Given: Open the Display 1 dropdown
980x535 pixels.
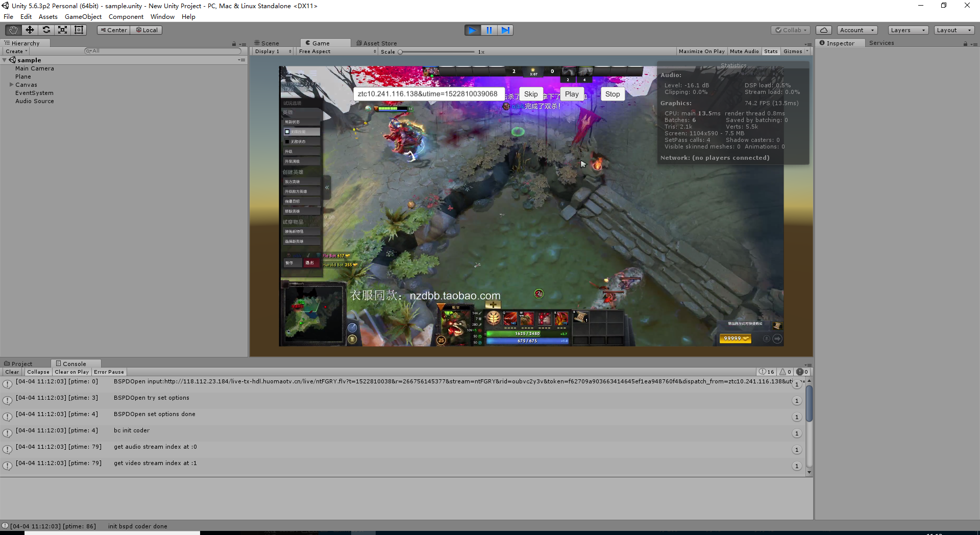Looking at the screenshot, I should tap(273, 52).
